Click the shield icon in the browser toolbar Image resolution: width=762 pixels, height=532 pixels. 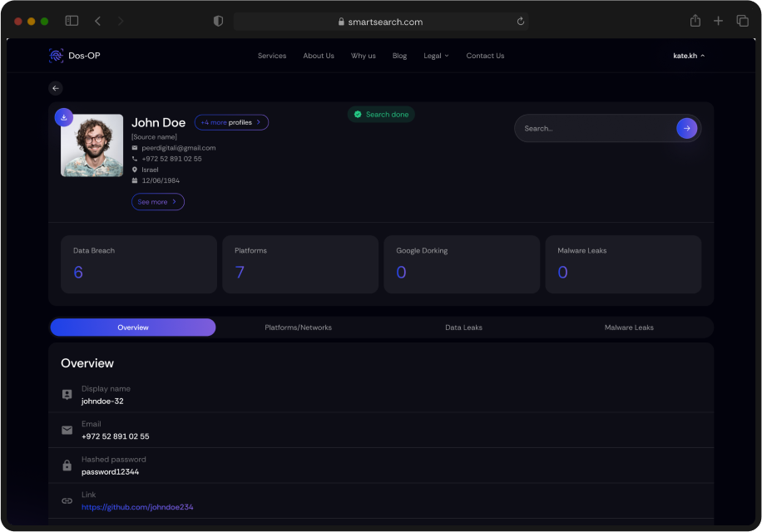pyautogui.click(x=218, y=20)
